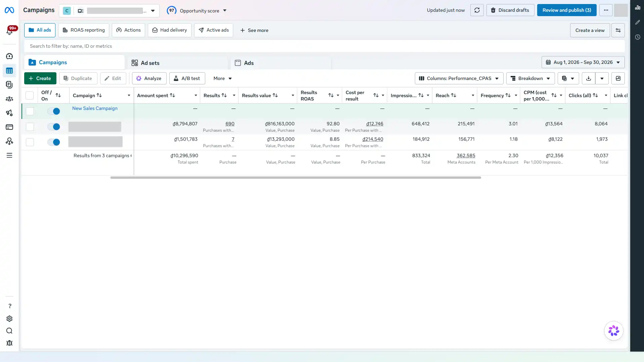Open the New Sales Campaign link

[x=95, y=108]
